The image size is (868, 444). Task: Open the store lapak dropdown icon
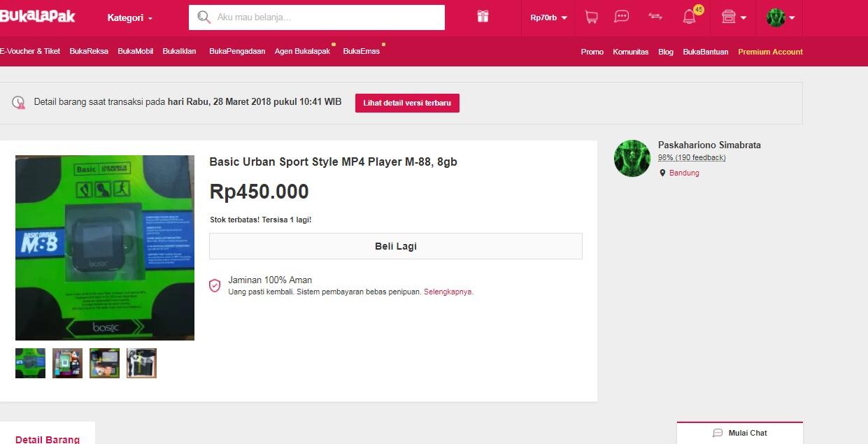734,17
